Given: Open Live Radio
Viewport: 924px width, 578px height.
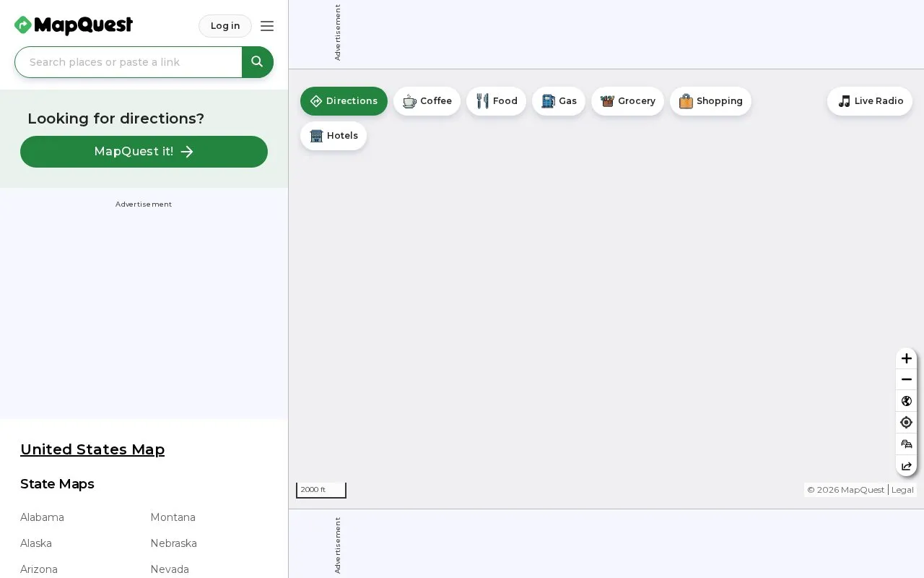Looking at the screenshot, I should pos(870,101).
